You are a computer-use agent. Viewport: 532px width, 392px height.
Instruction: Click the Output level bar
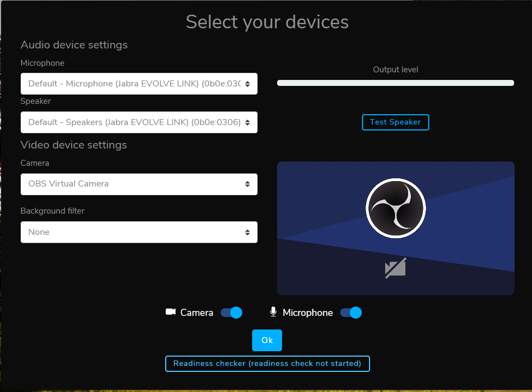pos(396,83)
